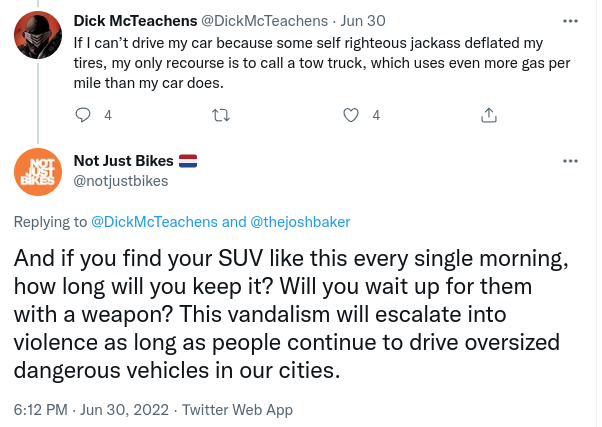This screenshot has width=602, height=427.
Task: Open the @DickMcTeachens handle in tweet header
Action: click(x=265, y=21)
